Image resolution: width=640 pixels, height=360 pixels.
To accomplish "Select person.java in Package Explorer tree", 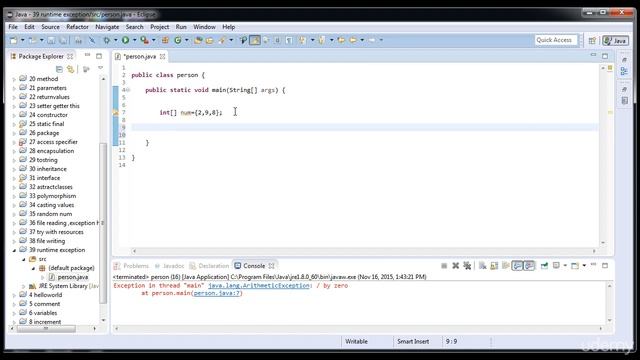I will [x=72, y=277].
